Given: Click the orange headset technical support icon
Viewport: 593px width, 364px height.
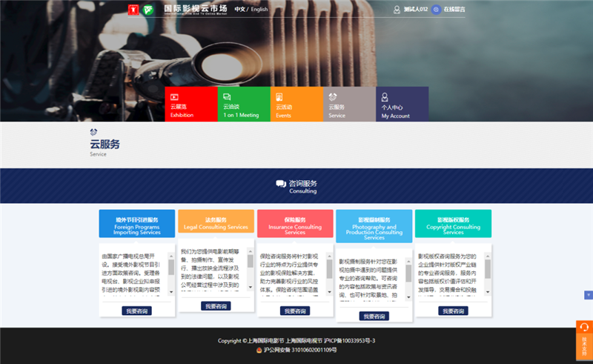Looking at the screenshot, I should coord(584,328).
